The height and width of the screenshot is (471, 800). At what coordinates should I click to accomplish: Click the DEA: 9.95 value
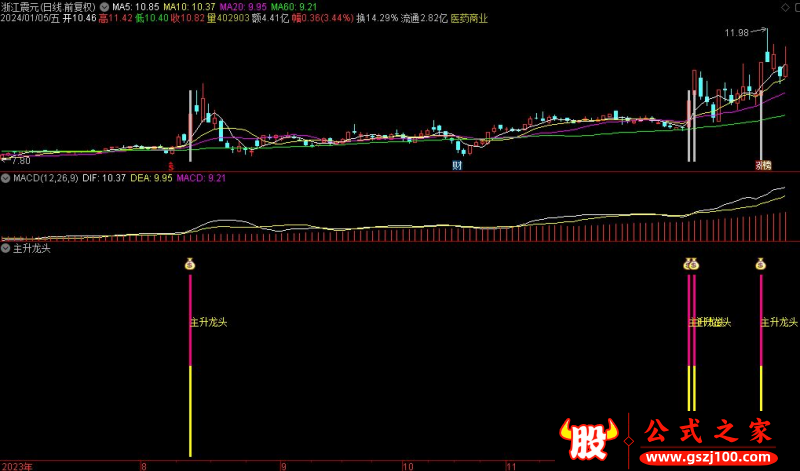pos(151,178)
